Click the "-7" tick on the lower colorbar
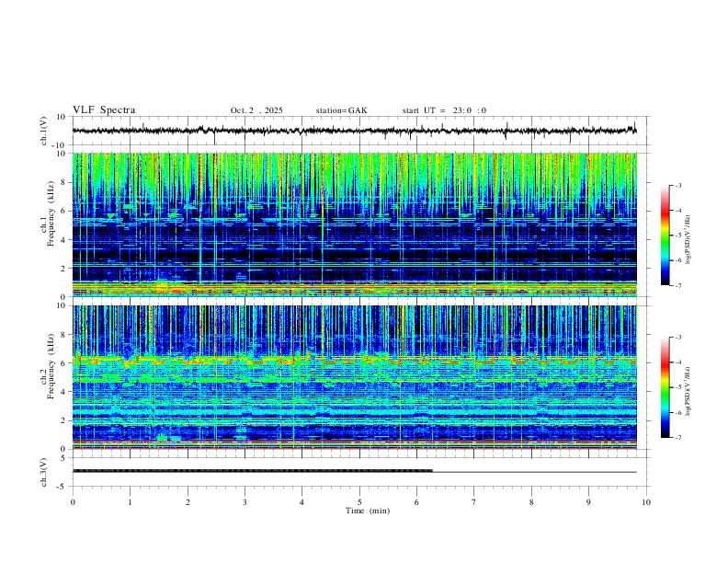This screenshot has width=728, height=563. pos(678,438)
